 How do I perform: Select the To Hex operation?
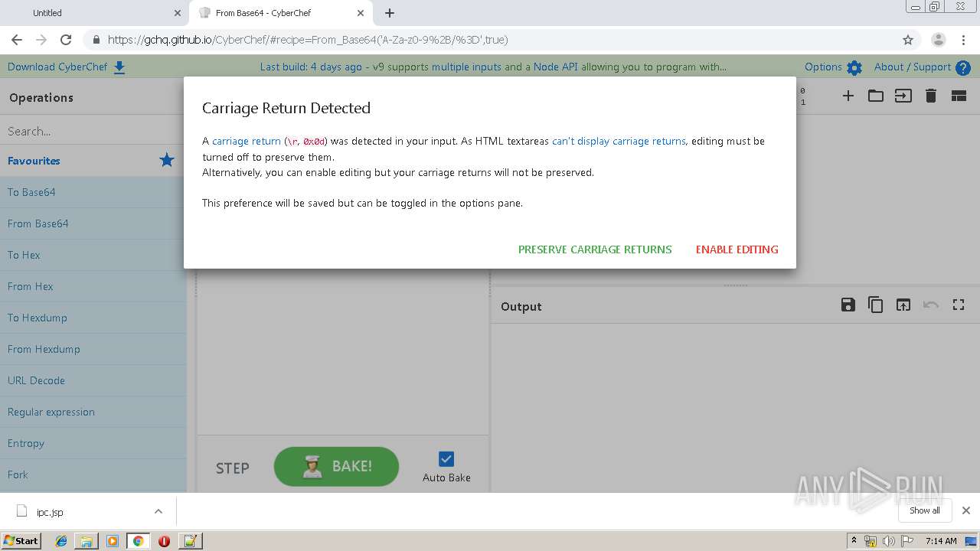click(x=93, y=255)
